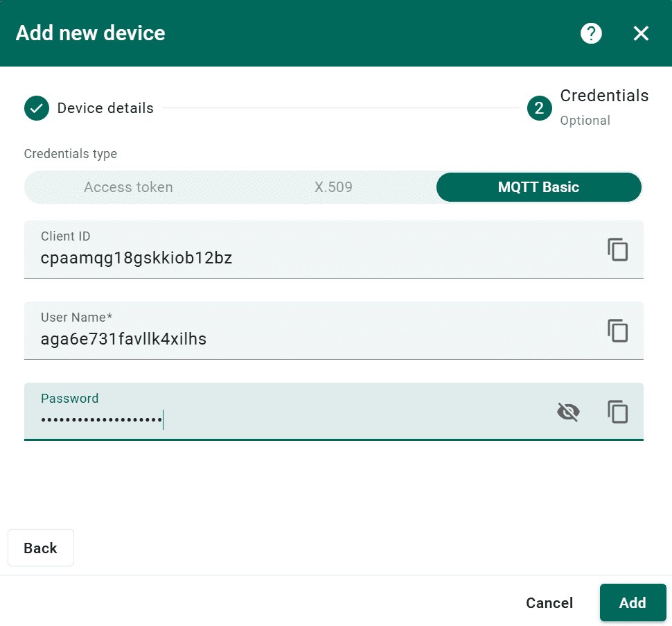Select the MQTT Basic credentials option

click(x=538, y=187)
